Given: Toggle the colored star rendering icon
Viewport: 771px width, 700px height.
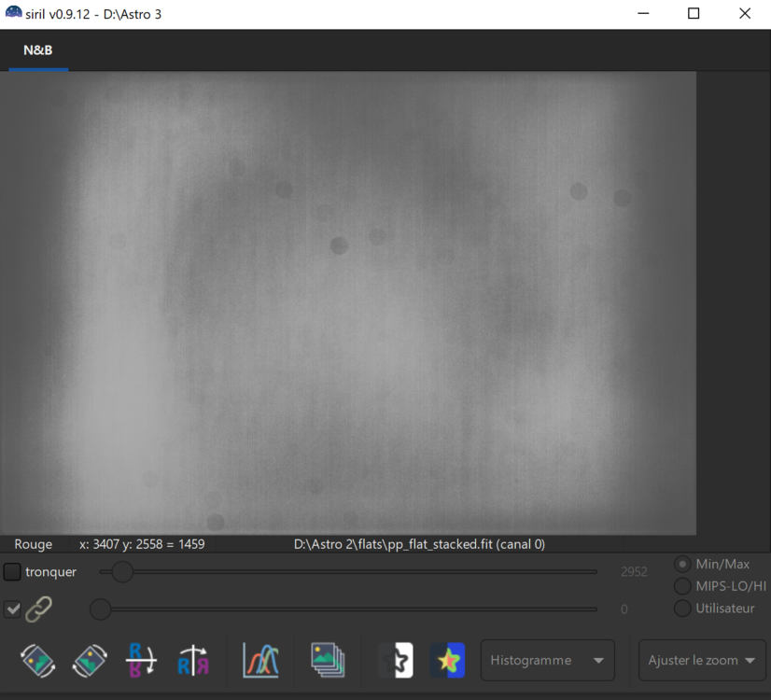Looking at the screenshot, I should 448,660.
